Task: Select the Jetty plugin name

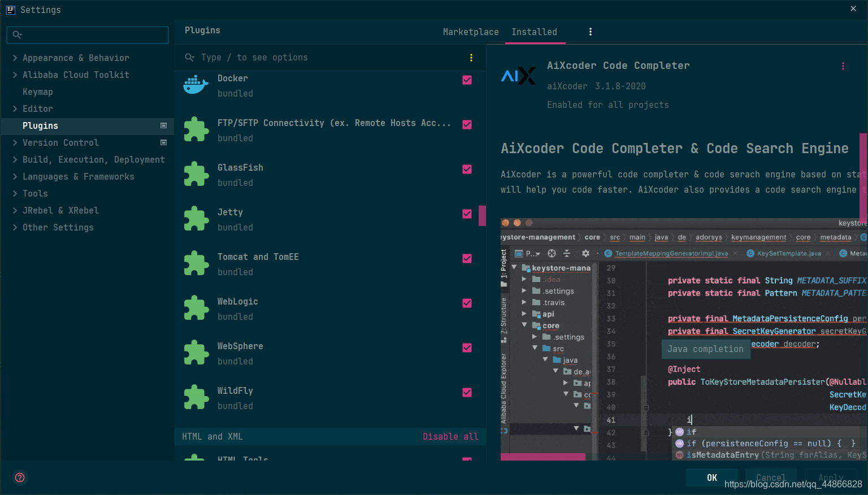Action: (x=230, y=212)
